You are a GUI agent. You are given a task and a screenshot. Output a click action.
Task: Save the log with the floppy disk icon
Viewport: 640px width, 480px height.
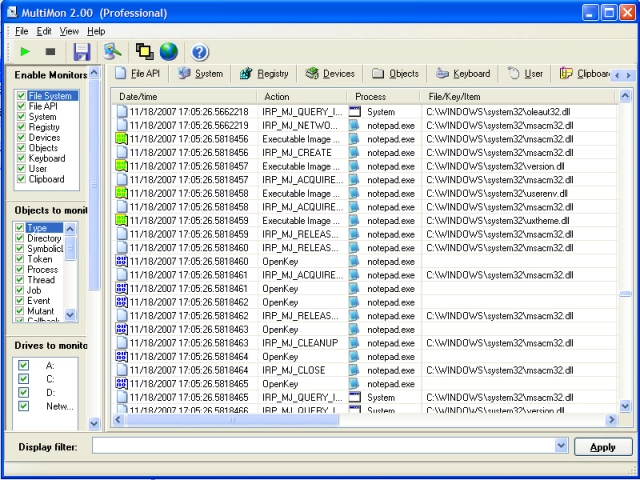pyautogui.click(x=82, y=52)
